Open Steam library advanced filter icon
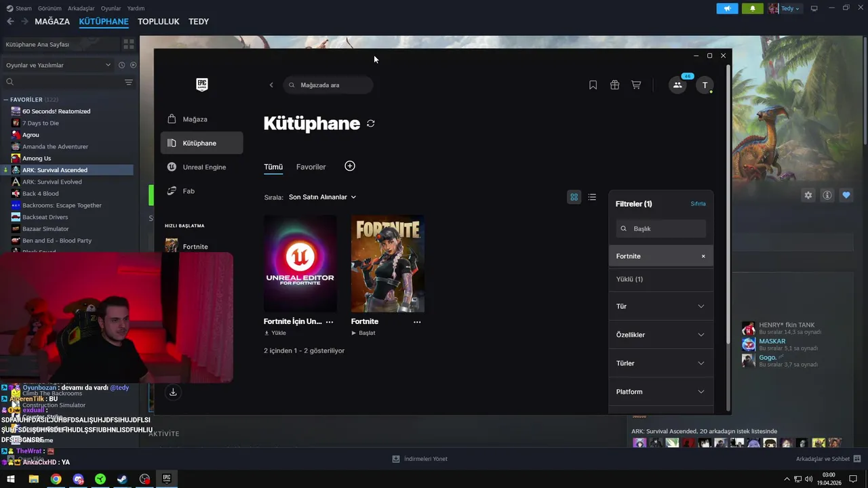The width and height of the screenshot is (868, 488). point(129,82)
